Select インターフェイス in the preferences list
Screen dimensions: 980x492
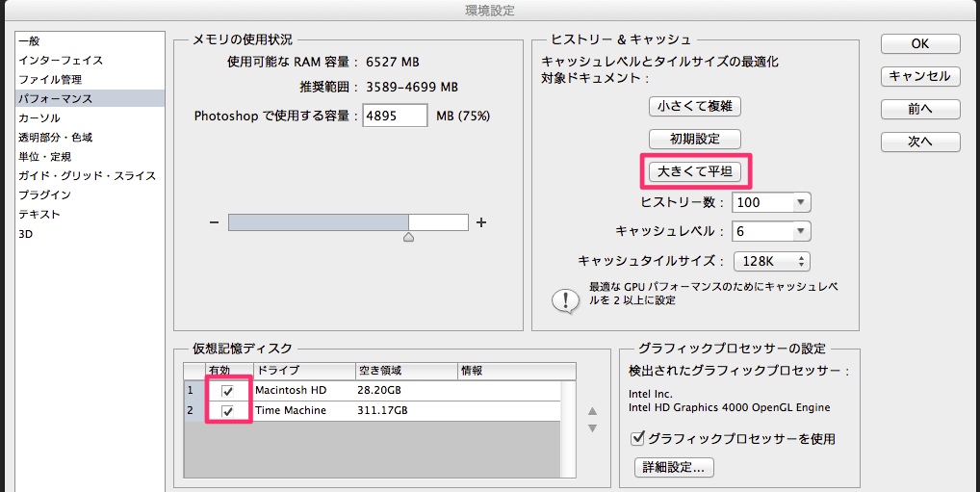pos(61,60)
